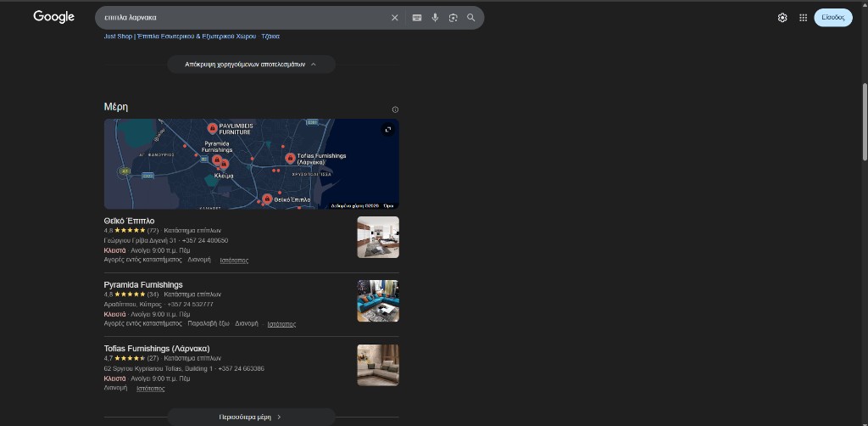Click Θεϊκό Έπιπλο rating stars 4,8 (72)
The width and height of the screenshot is (868, 426).
click(131, 231)
